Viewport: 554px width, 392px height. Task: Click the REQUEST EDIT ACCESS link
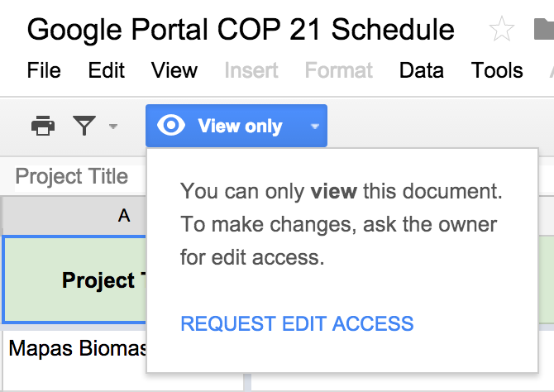(x=297, y=323)
